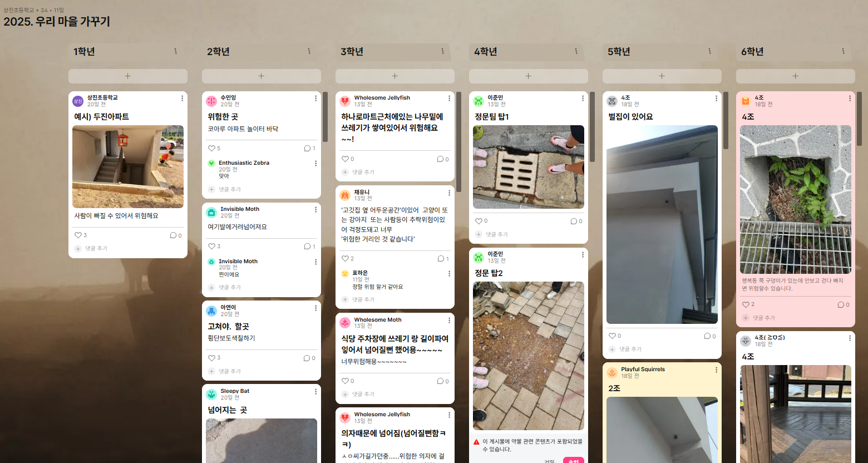Screen dimensions: 868x463
Task: Like the 예시) 두진아파트 post
Action: tap(78, 235)
